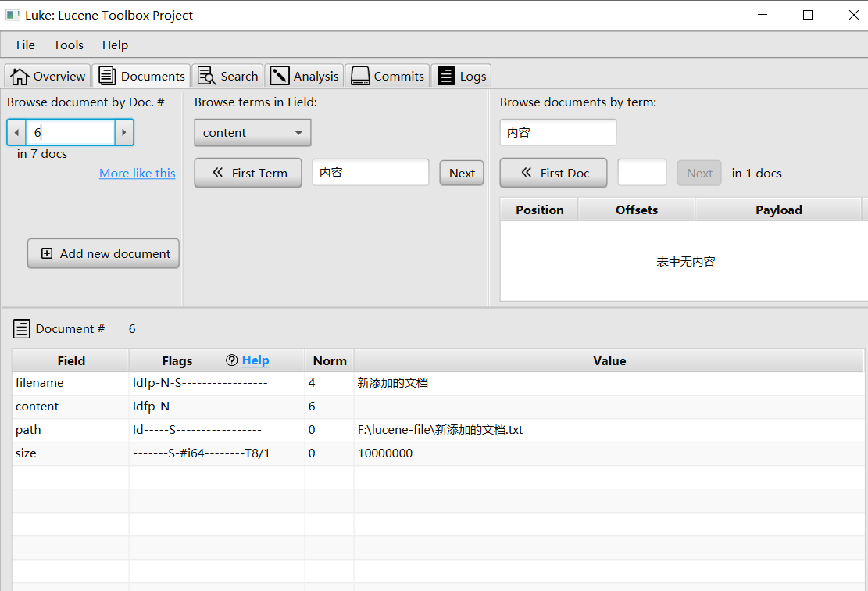This screenshot has width=868, height=591.
Task: Click the Browse documents by term field
Action: coord(558,132)
